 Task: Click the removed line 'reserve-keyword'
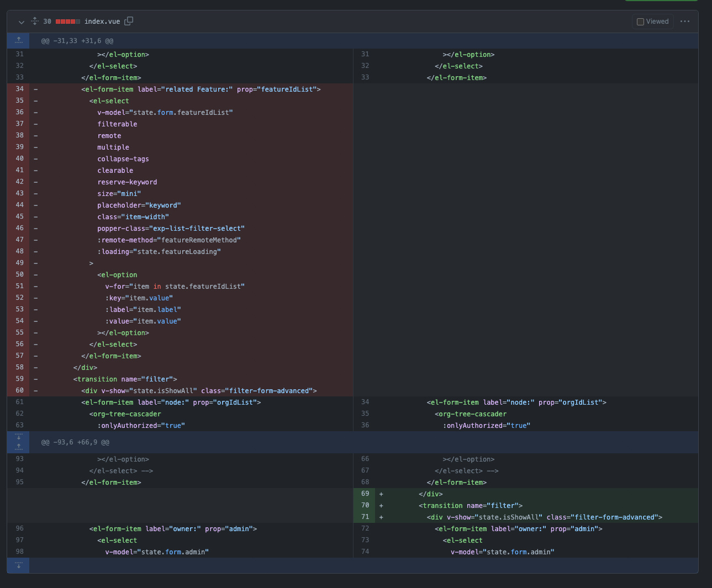point(127,182)
